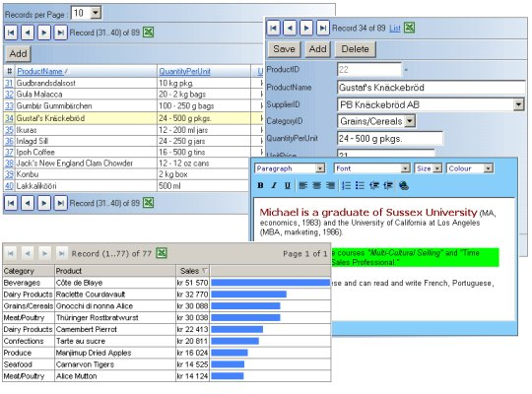Decrease indent in the rich text editor
Viewport: 532px width, 394px height.
tap(374, 185)
